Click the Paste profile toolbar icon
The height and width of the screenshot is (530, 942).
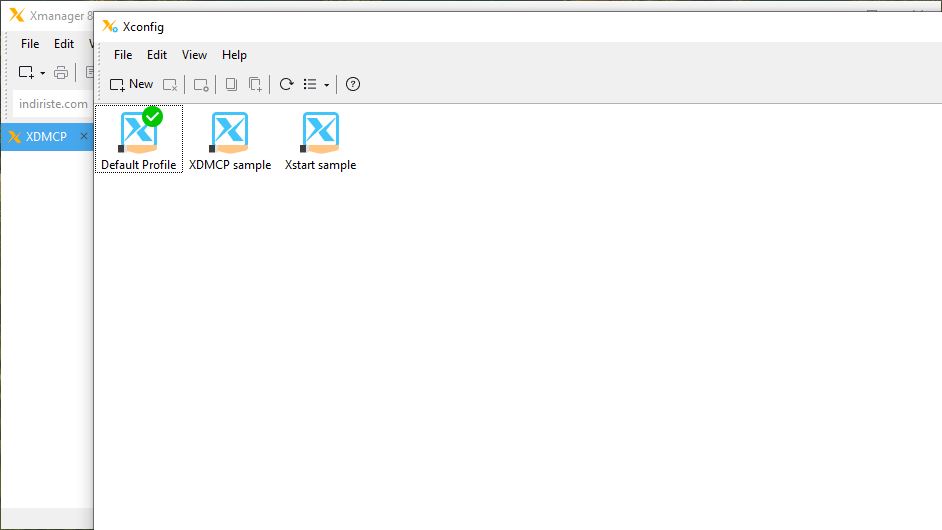[x=255, y=85]
